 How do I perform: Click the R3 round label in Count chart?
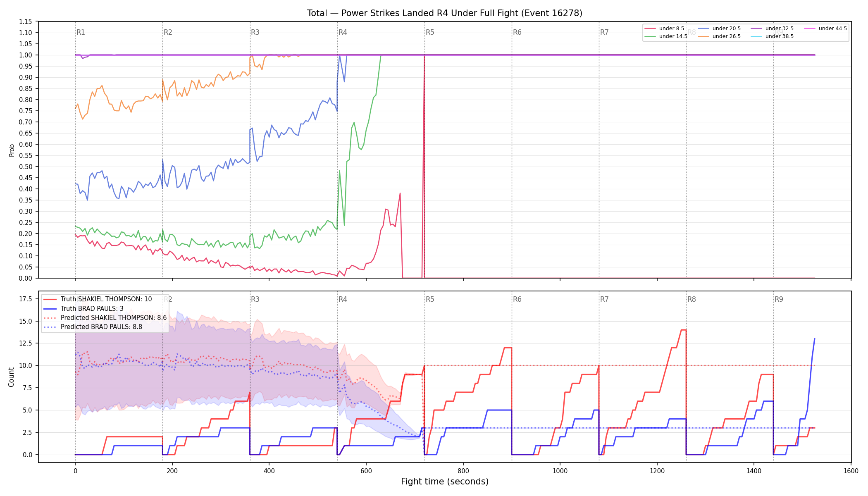point(255,299)
